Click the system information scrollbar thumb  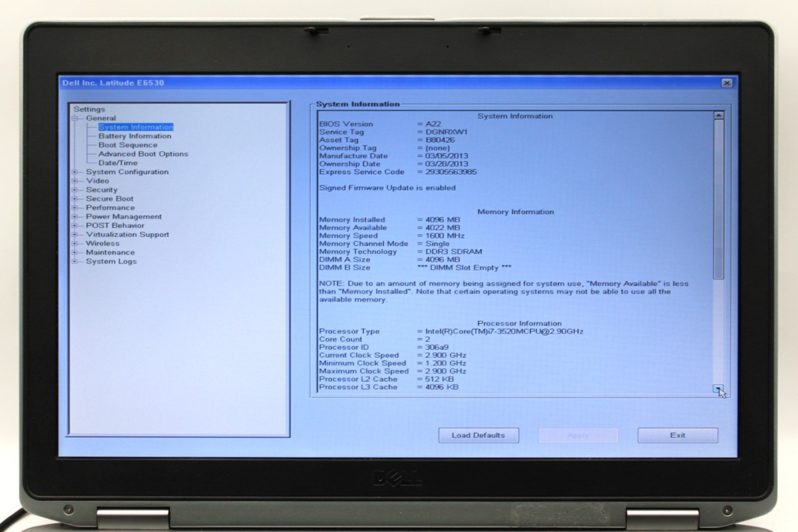[719, 199]
